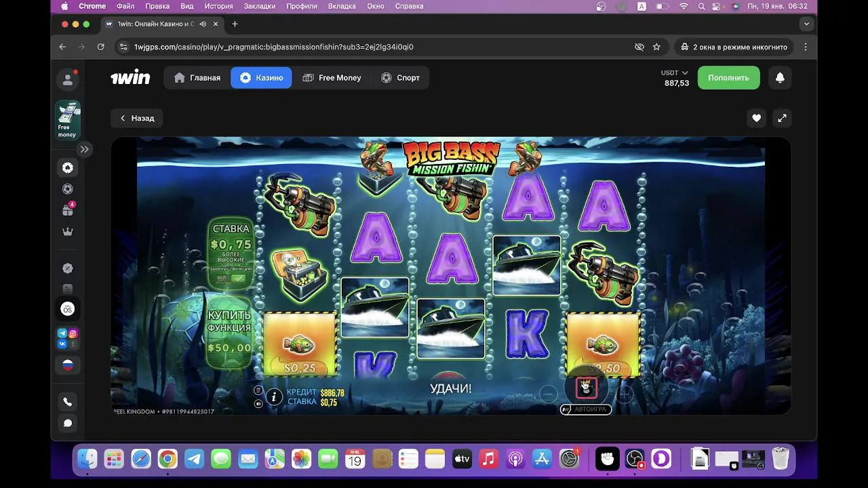868x488 pixels.
Task: Open the Закладки menu
Action: (x=259, y=6)
